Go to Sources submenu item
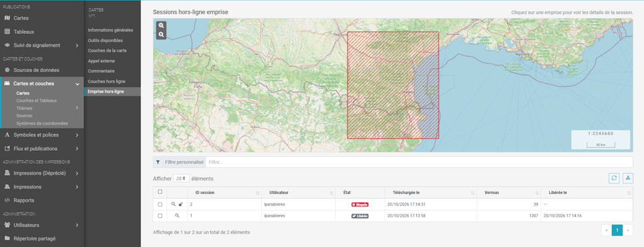Image resolution: width=644 pixels, height=247 pixels. coord(24,115)
